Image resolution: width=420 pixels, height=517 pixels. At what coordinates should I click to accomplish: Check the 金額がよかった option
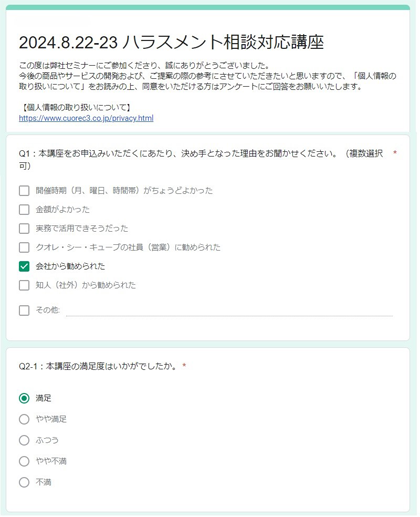point(24,210)
